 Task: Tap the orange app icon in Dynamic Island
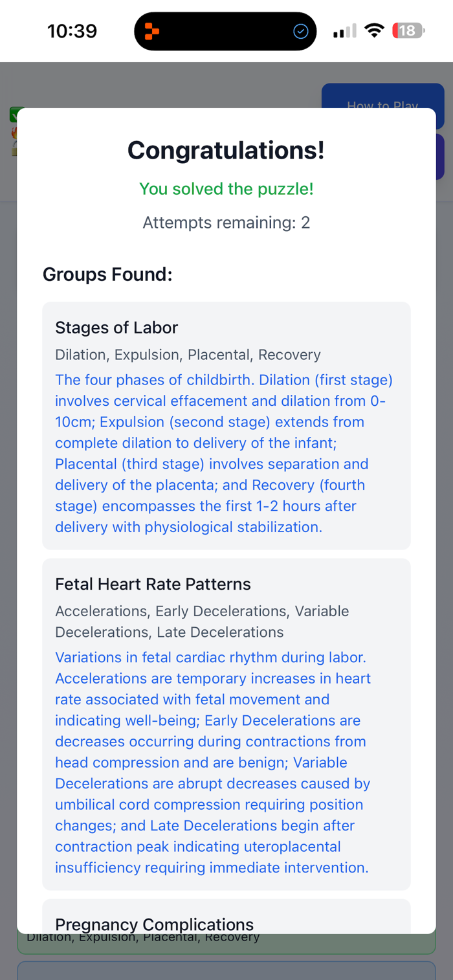coord(152,31)
